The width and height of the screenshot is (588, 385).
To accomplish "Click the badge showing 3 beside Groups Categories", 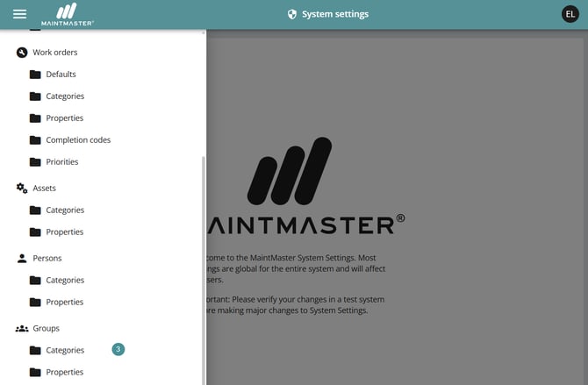I will (x=118, y=350).
